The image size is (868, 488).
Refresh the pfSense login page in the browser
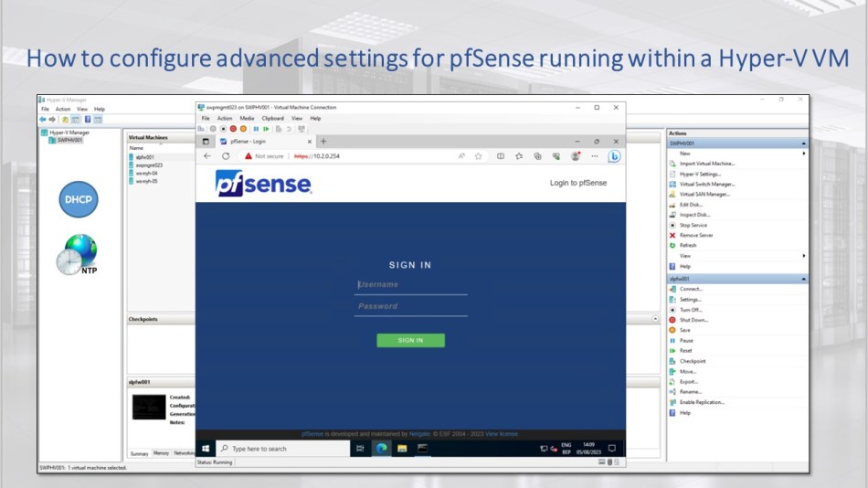tap(226, 156)
